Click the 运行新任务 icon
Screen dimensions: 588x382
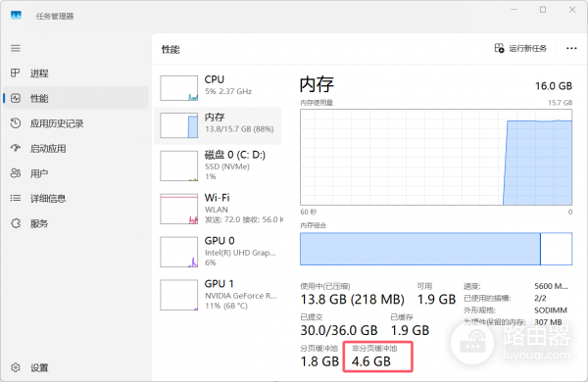[499, 48]
